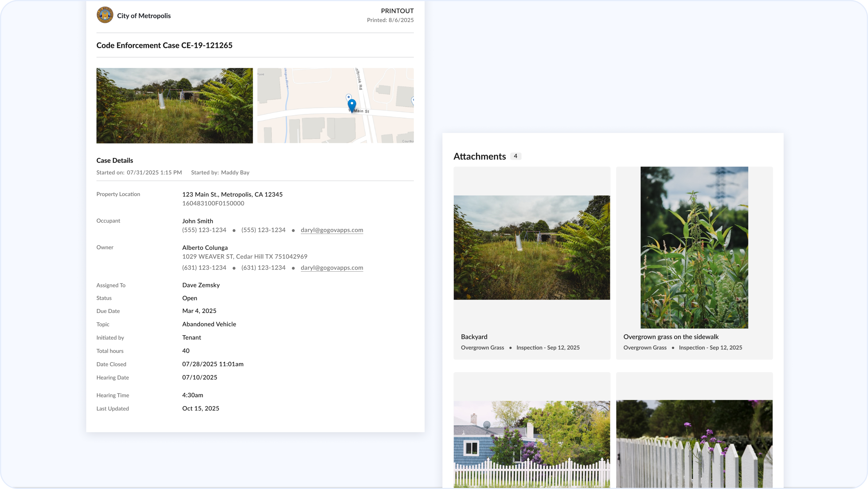Open the overgrown yard header photo
The width and height of the screenshot is (868, 489).
click(175, 106)
